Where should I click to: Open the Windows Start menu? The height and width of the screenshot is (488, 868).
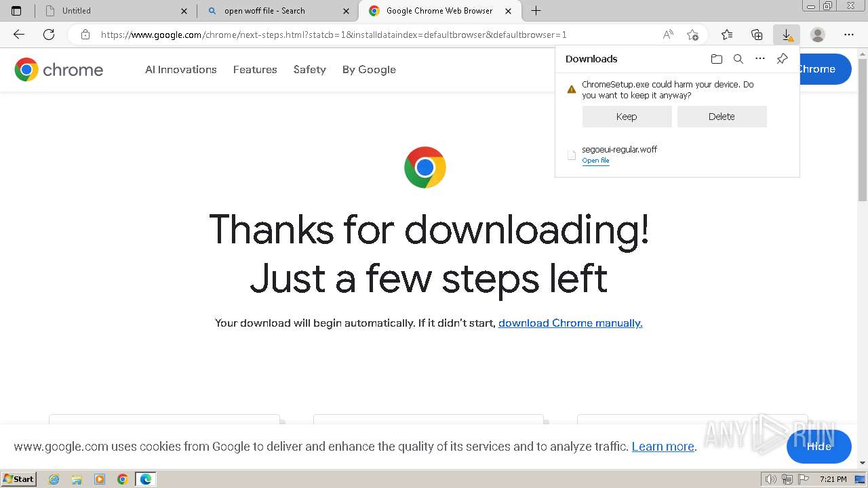coord(19,479)
